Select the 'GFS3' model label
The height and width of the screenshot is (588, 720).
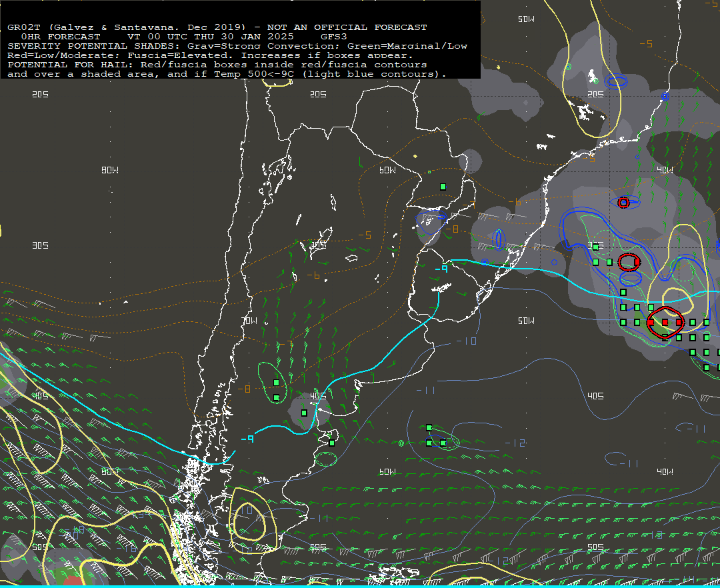click(x=334, y=37)
